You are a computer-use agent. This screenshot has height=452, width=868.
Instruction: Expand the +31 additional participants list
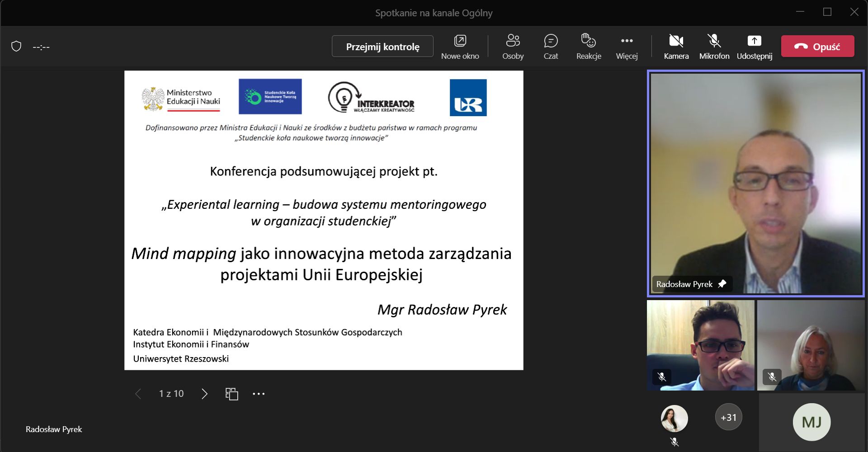pyautogui.click(x=728, y=417)
